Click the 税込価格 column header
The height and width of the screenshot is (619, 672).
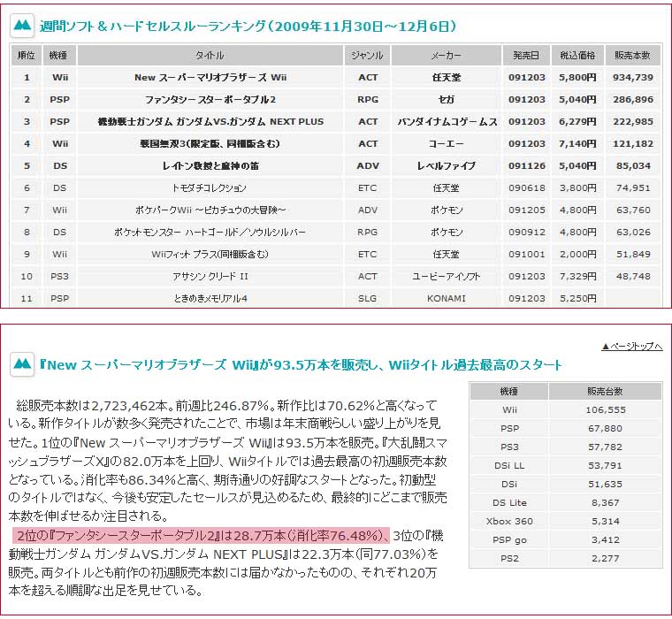tap(577, 55)
